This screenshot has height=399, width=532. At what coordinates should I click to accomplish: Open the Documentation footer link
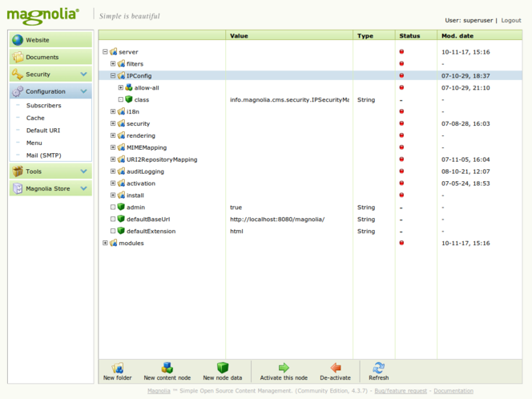click(x=453, y=391)
